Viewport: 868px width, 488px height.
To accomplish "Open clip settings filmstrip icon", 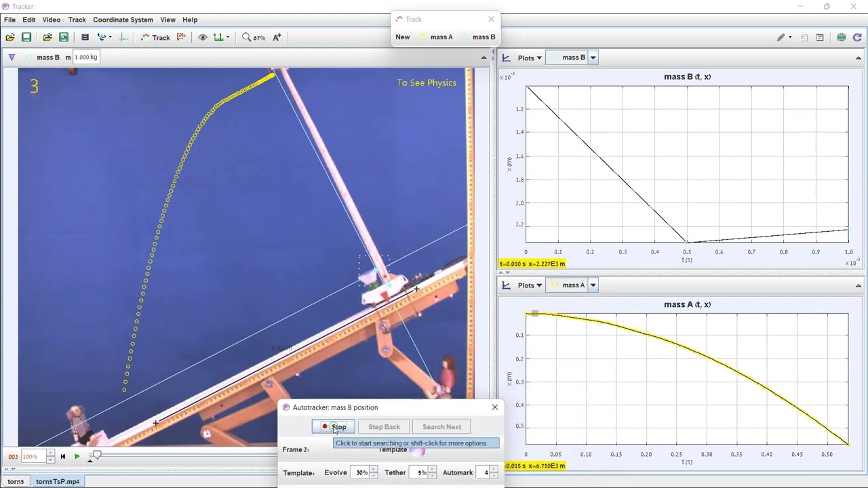I will [85, 37].
